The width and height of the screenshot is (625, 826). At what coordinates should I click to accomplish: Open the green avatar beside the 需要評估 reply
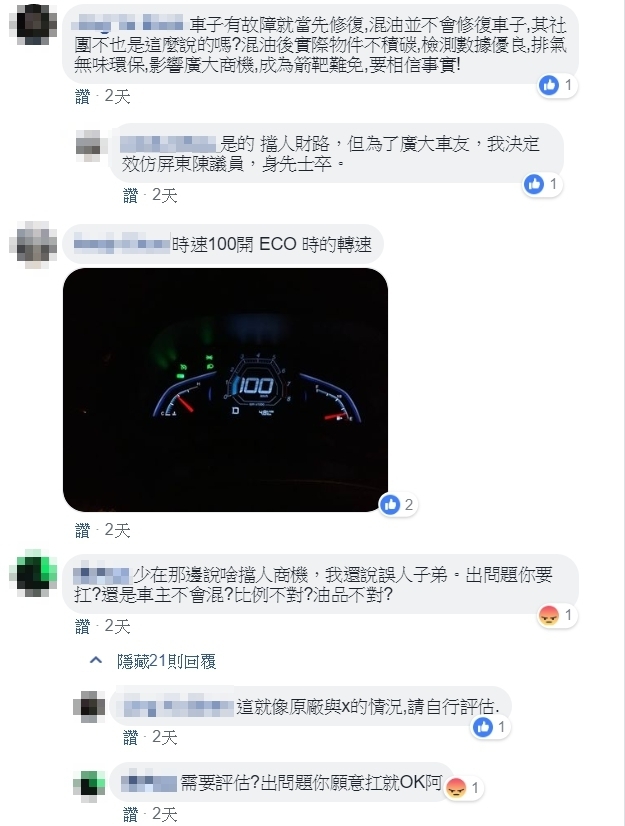click(x=89, y=784)
